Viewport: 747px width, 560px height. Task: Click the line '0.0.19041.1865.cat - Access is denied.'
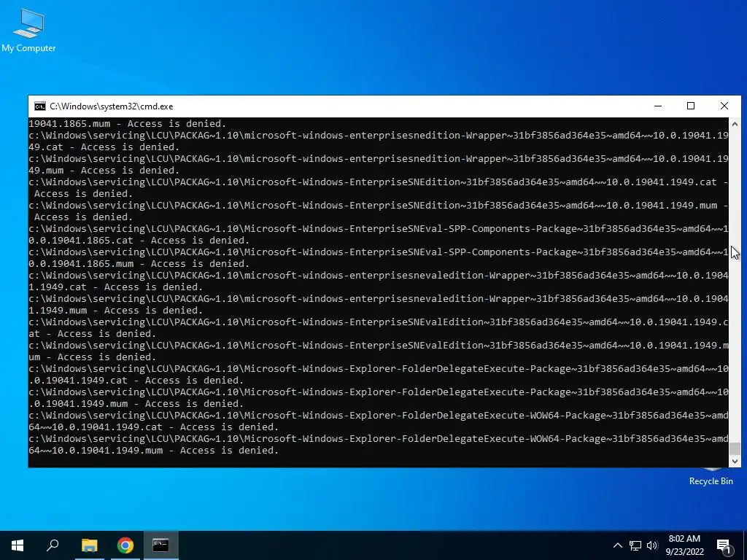[139, 241]
